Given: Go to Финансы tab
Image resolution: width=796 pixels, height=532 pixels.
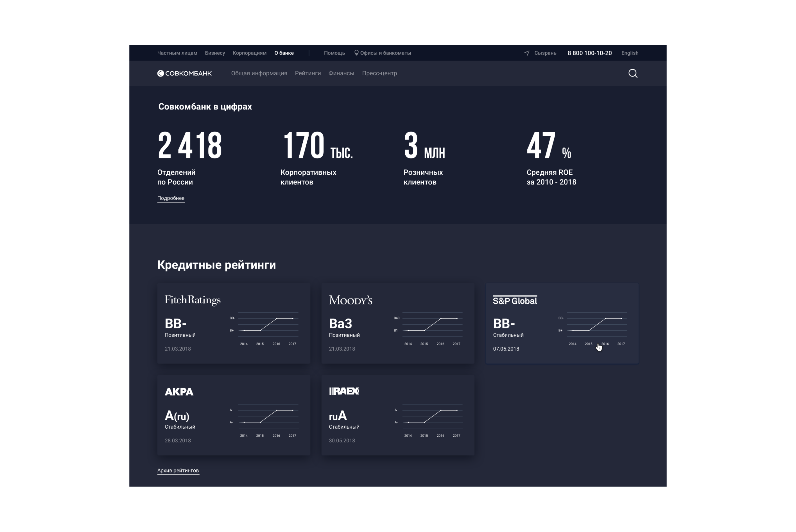Looking at the screenshot, I should coord(341,73).
